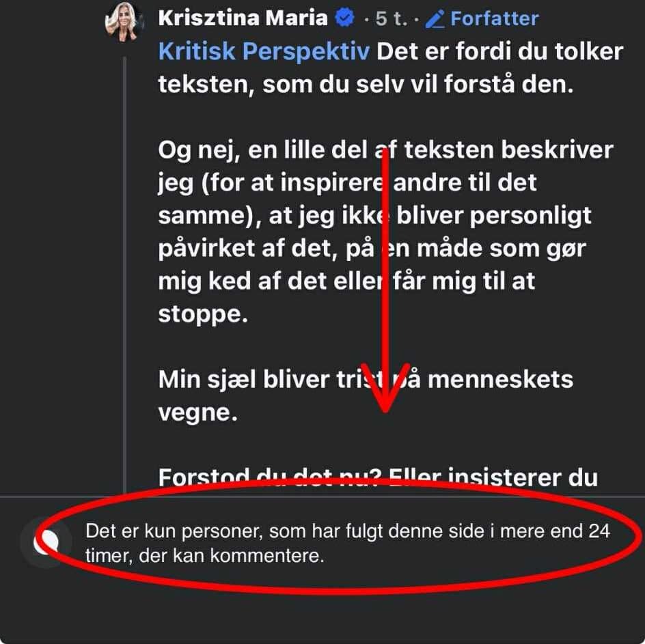Open Krisztina Maria's profile picture
This screenshot has width=645, height=644.
pyautogui.click(x=124, y=21)
